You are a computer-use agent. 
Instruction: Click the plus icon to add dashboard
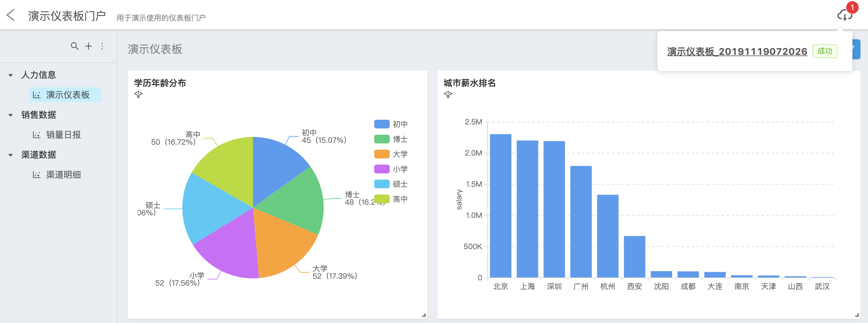(88, 46)
